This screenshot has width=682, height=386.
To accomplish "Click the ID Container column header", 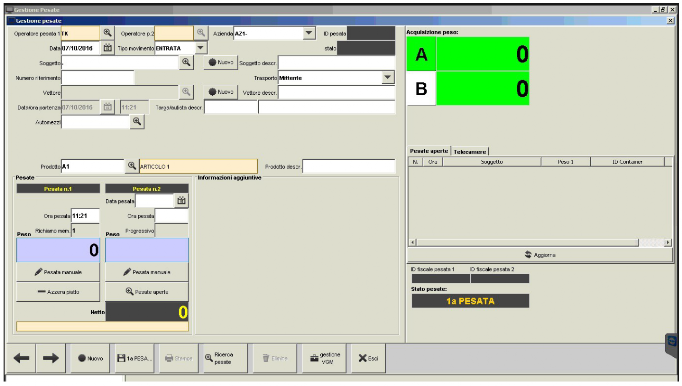I will [x=627, y=161].
